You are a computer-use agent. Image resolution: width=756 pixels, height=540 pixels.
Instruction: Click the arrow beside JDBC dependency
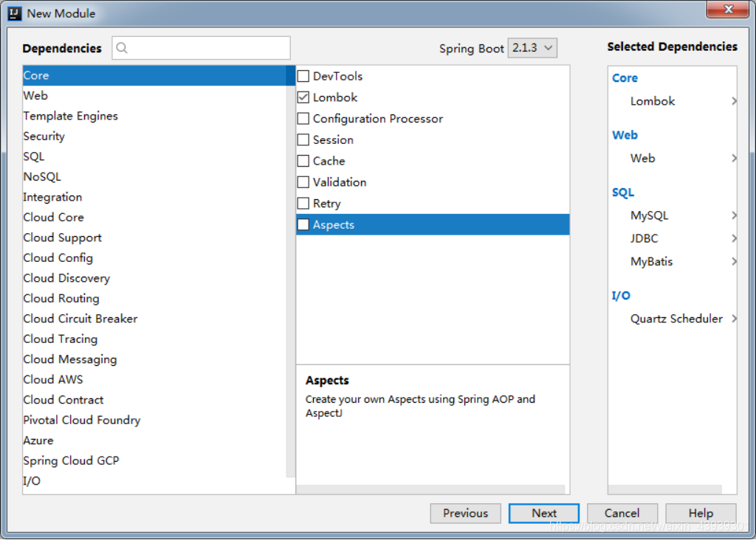733,238
